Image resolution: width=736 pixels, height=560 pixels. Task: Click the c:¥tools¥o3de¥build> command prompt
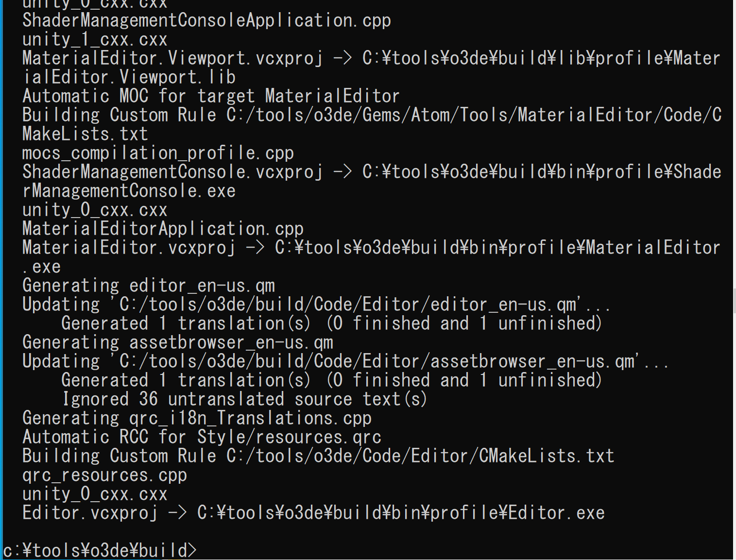click(100, 551)
